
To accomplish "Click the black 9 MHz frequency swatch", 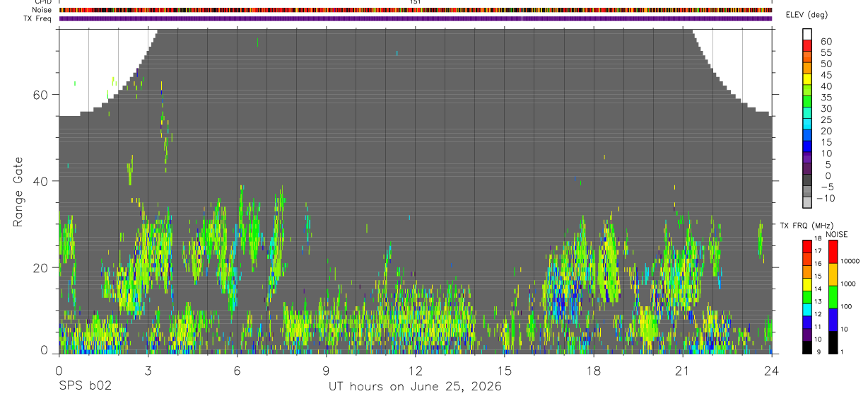I will tap(807, 347).
